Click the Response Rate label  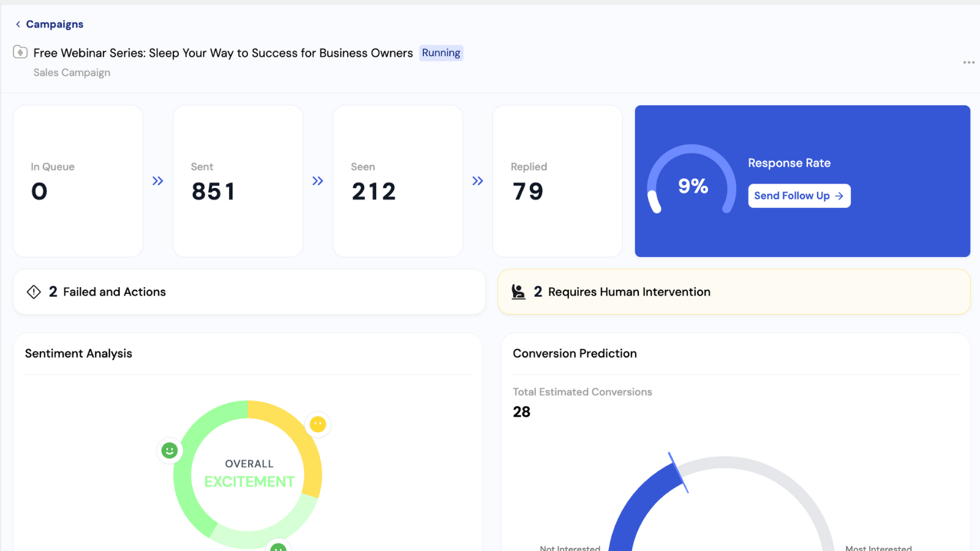(x=789, y=163)
